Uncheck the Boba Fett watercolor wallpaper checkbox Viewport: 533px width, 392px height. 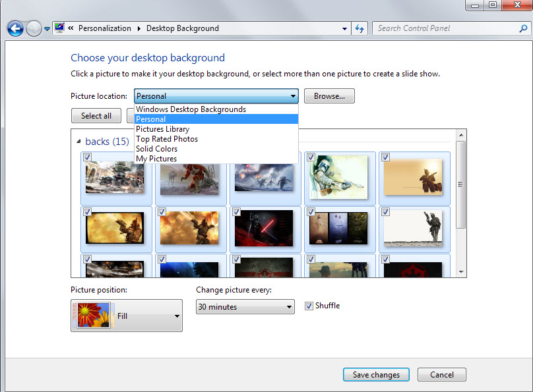click(311, 157)
